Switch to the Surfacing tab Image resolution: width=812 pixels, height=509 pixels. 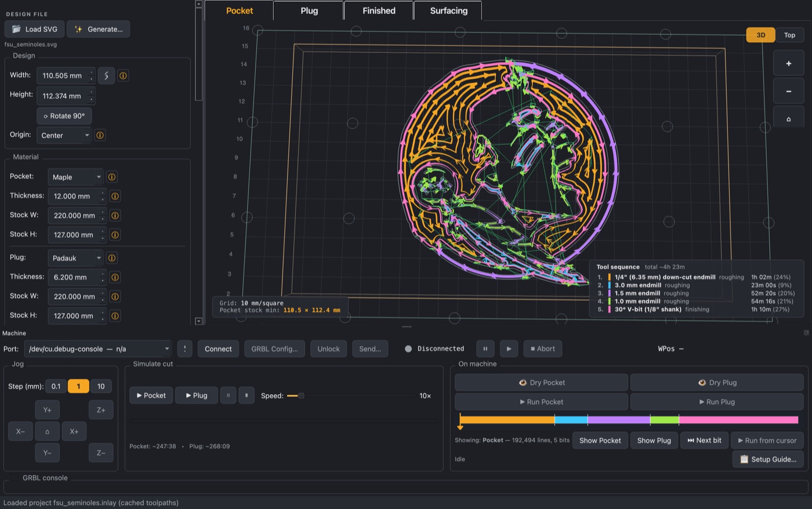[x=448, y=10]
